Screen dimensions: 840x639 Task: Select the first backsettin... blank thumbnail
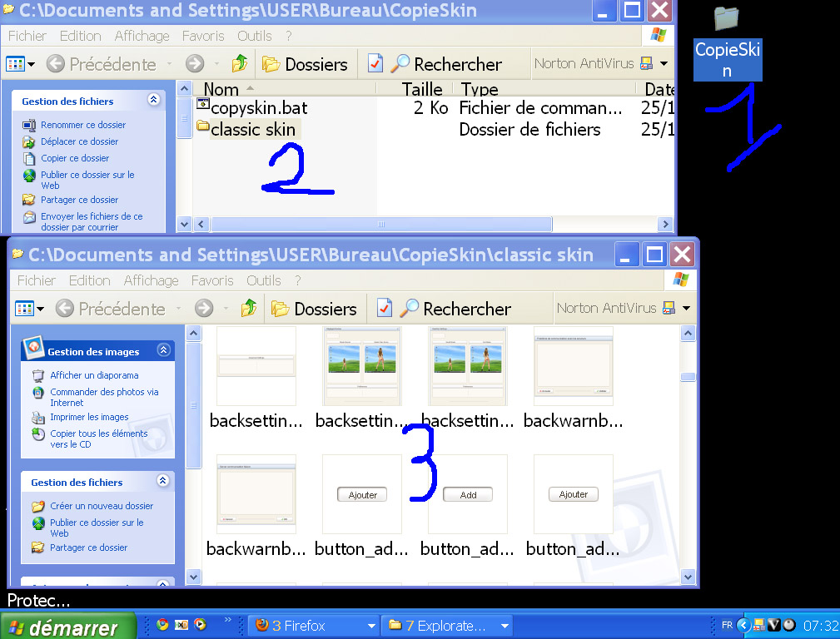pyautogui.click(x=256, y=366)
